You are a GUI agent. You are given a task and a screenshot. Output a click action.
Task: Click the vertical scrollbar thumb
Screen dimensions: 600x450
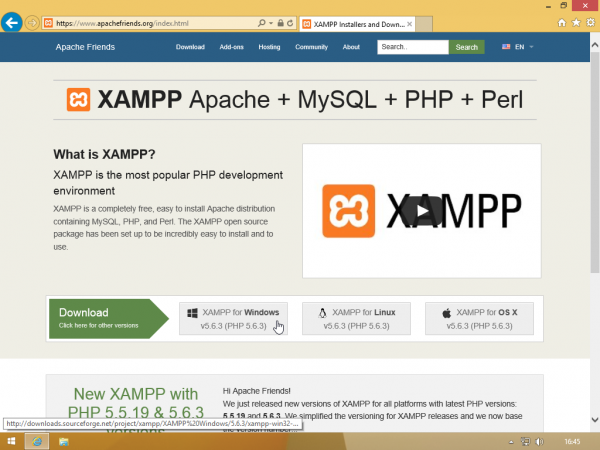[x=595, y=163]
